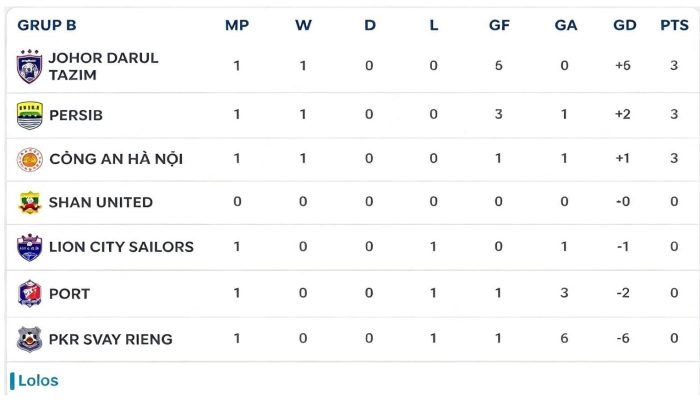
Task: Click the Lion City Sailors logo
Action: pos(29,247)
